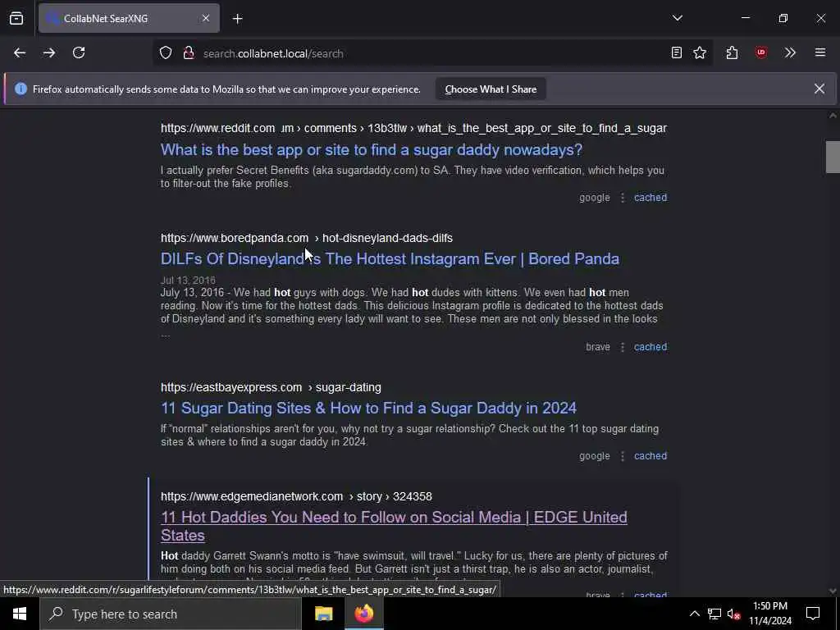Screen dimensions: 840x630
Task: Dismiss the Firefox data notification bar
Action: [x=819, y=89]
